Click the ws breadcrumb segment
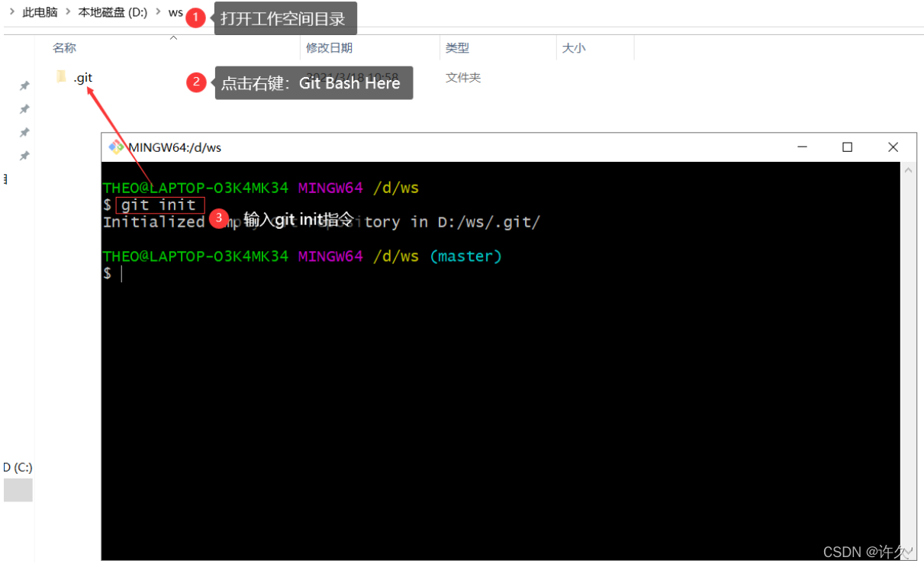The image size is (924, 567). click(x=175, y=12)
